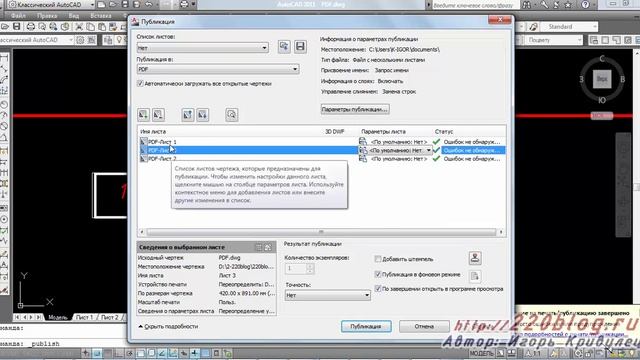
Task: Click the Plot printer icon in quick access toolbar
Action: [x=184, y=4]
